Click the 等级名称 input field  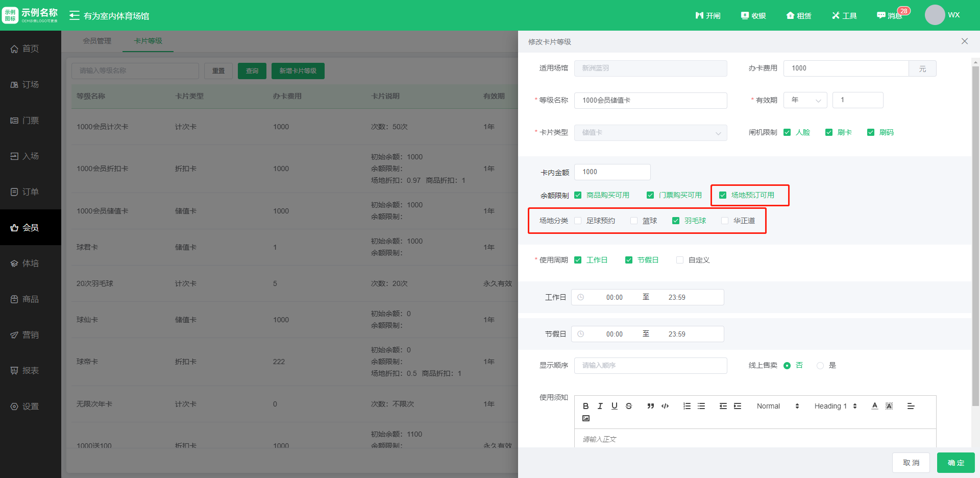click(x=651, y=101)
